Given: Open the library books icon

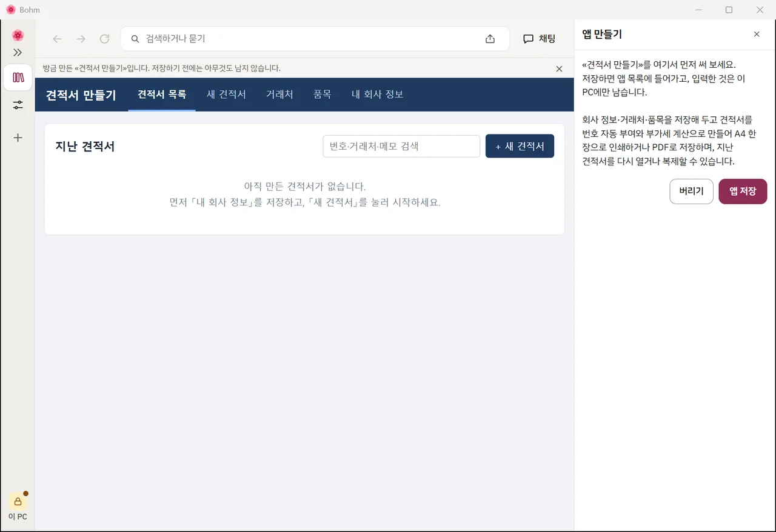Looking at the screenshot, I should coord(18,78).
